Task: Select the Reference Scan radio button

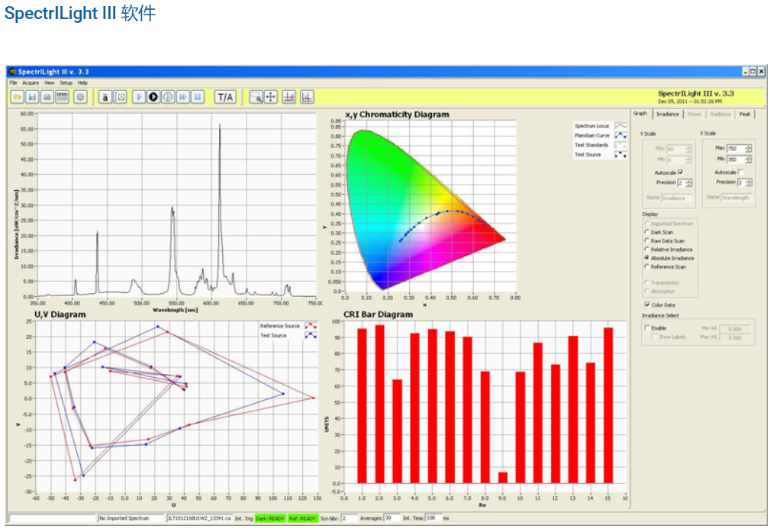Action: tap(646, 266)
